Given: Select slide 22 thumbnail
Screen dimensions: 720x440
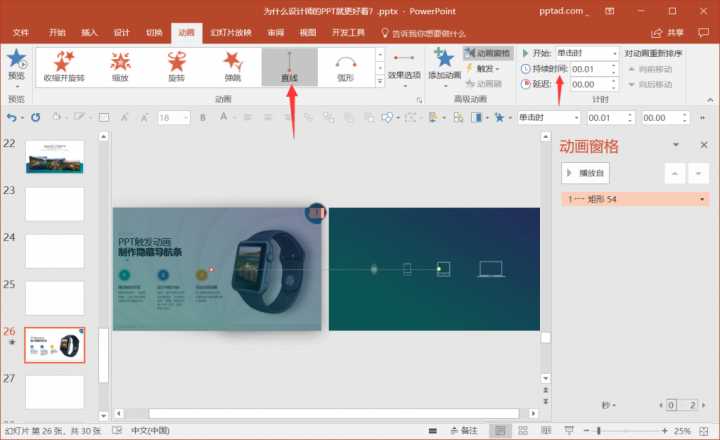Looking at the screenshot, I should click(x=55, y=157).
